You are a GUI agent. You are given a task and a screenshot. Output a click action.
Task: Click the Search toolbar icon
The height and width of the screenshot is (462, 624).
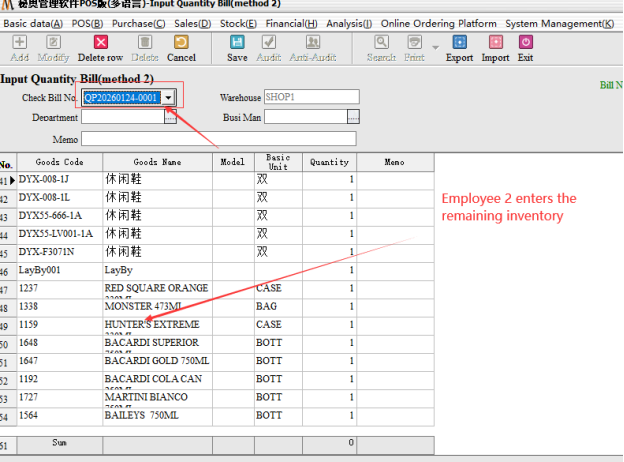[x=381, y=42]
